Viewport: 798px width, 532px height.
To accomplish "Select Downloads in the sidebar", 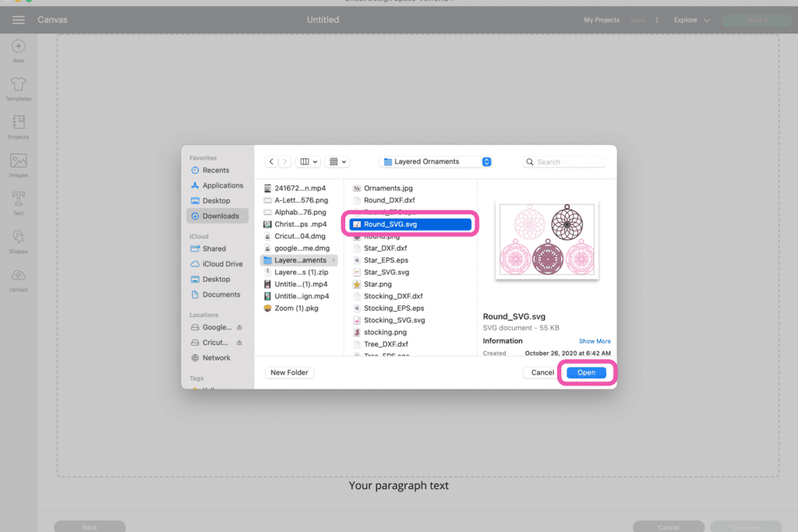I will 217,217.
